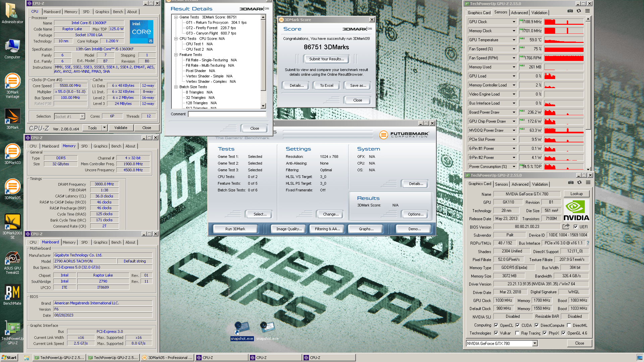Click refresh icon in GPU-Z Graphics Card window

[580, 183]
